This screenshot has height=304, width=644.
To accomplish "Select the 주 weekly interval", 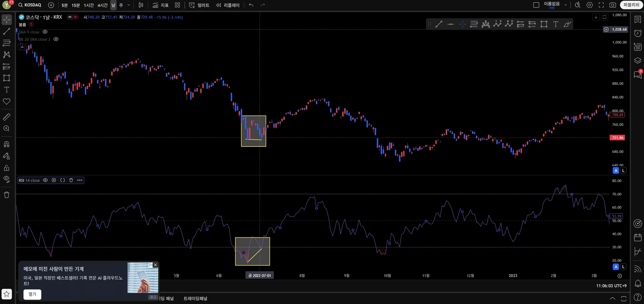I will point(121,5).
